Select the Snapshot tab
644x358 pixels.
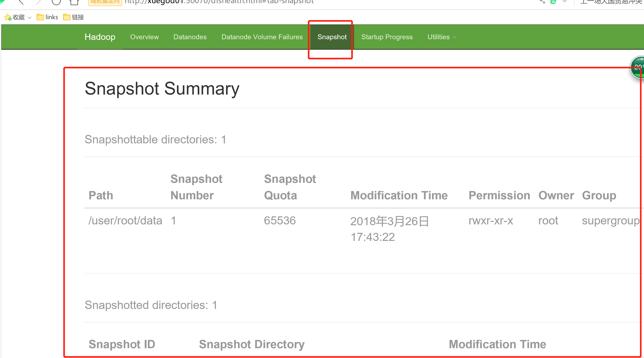pyautogui.click(x=332, y=37)
